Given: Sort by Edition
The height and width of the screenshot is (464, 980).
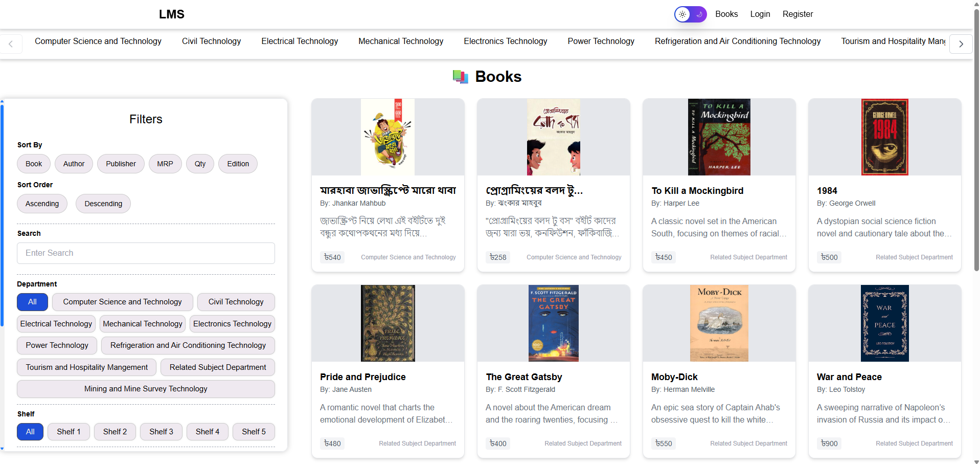Looking at the screenshot, I should tap(238, 164).
